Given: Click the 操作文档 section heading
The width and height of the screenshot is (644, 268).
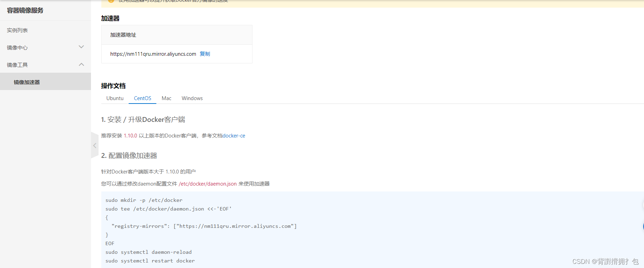Looking at the screenshot, I should (113, 86).
